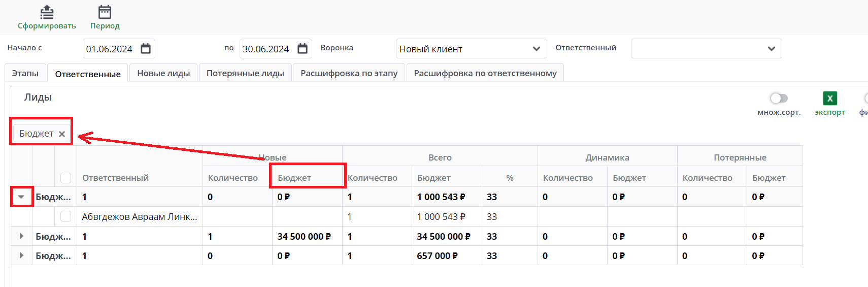Remove the Бюджет grouping chip

coord(62,134)
